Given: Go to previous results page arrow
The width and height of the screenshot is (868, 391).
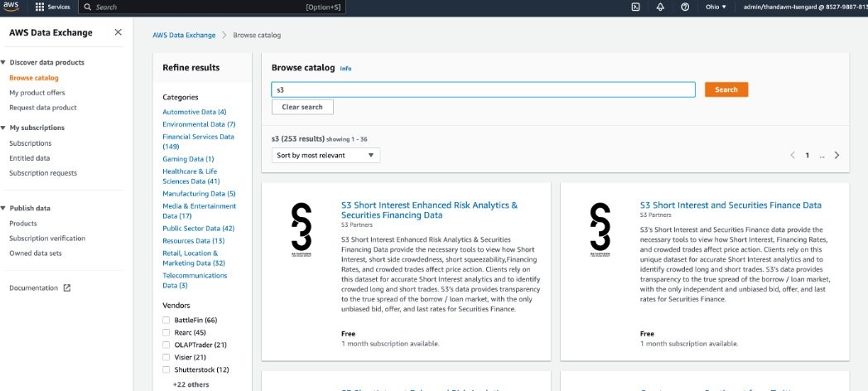Looking at the screenshot, I should [793, 155].
